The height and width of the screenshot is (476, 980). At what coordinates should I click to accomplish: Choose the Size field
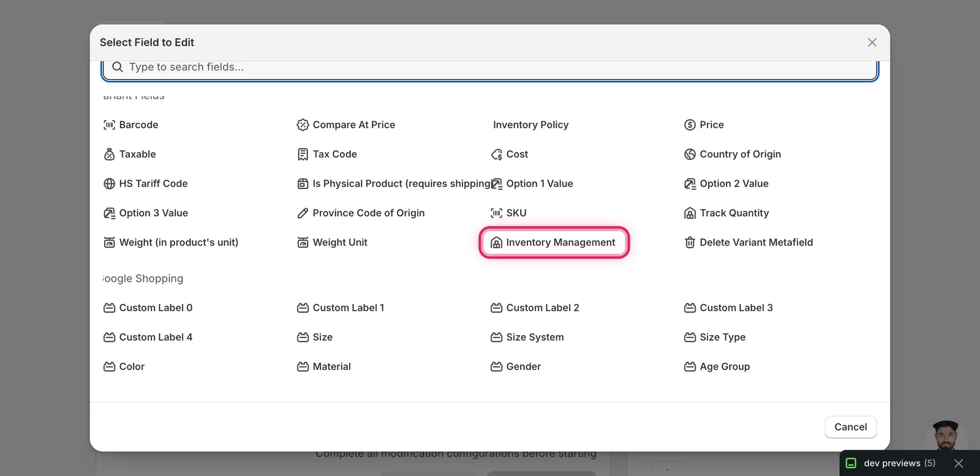pos(315,338)
